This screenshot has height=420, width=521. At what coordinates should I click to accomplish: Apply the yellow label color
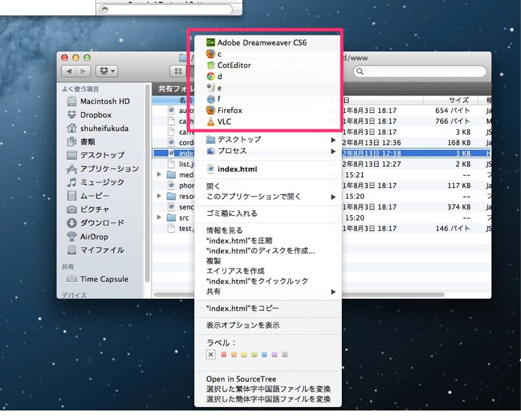point(244,355)
